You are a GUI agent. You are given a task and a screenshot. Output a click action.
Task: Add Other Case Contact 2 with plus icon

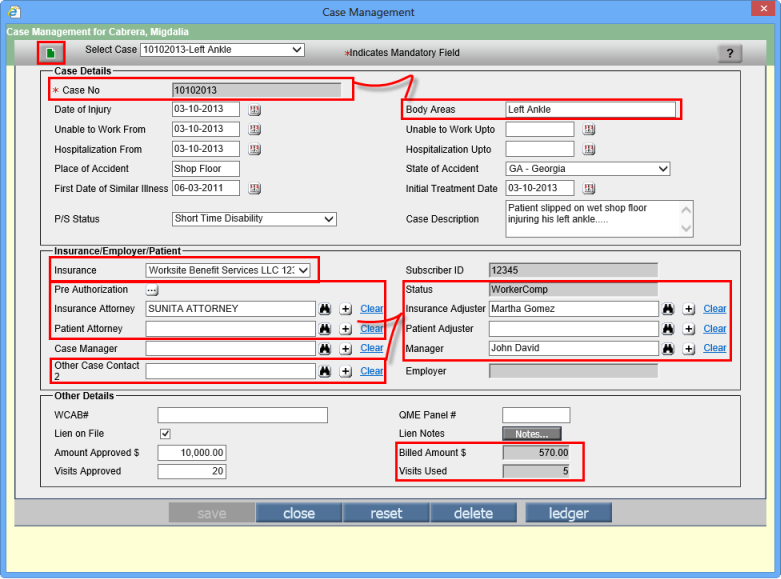[x=346, y=371]
